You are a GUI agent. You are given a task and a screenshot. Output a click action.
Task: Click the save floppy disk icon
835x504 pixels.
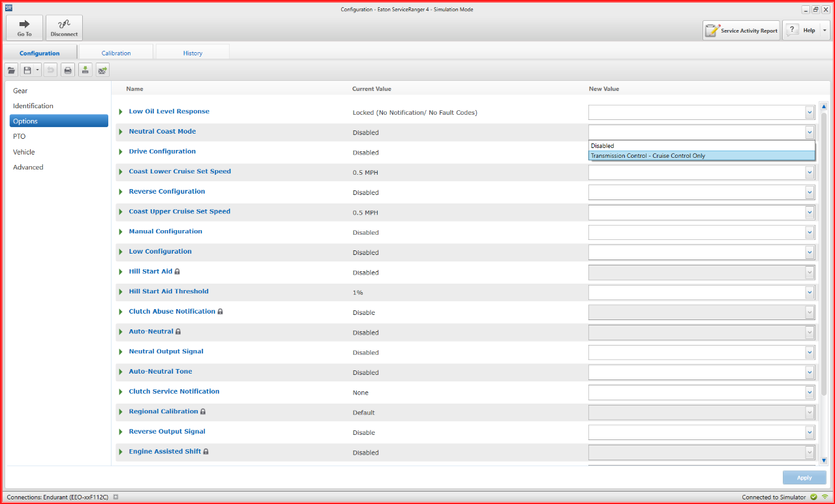pyautogui.click(x=27, y=70)
